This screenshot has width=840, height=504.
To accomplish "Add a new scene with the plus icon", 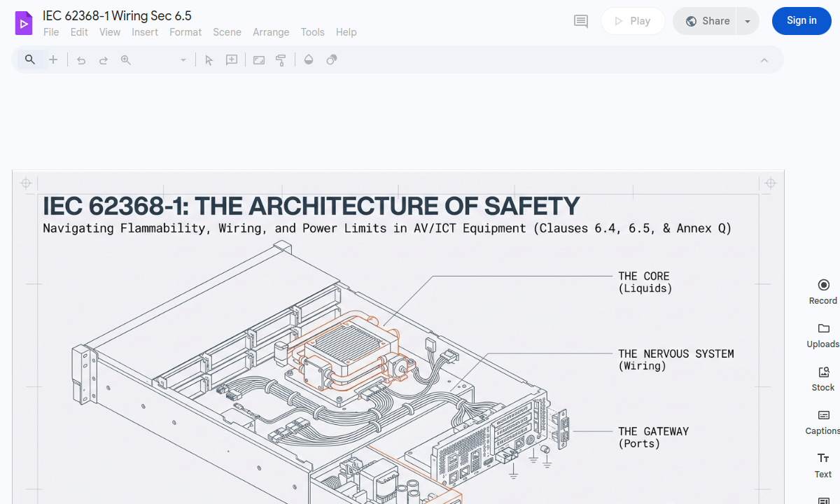I will [x=53, y=59].
